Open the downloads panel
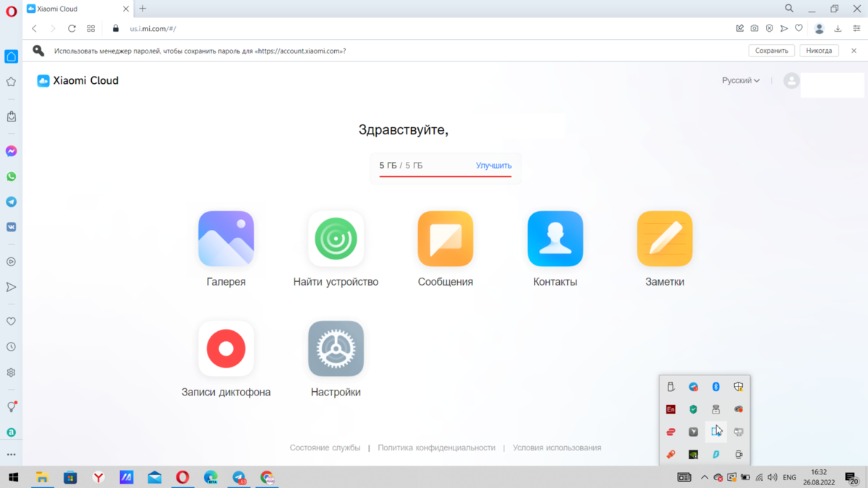The width and height of the screenshot is (868, 488). (x=838, y=29)
